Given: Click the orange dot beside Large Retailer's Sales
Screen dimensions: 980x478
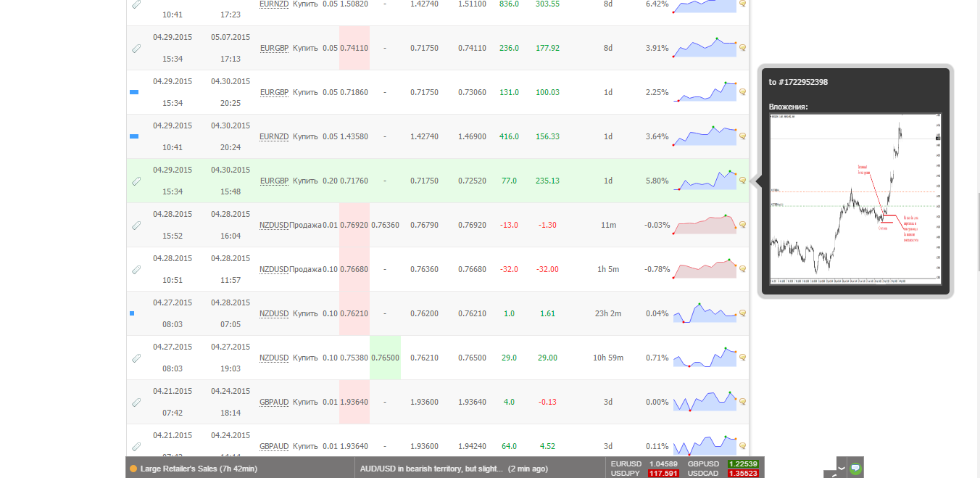Looking at the screenshot, I should pyautogui.click(x=133, y=469).
